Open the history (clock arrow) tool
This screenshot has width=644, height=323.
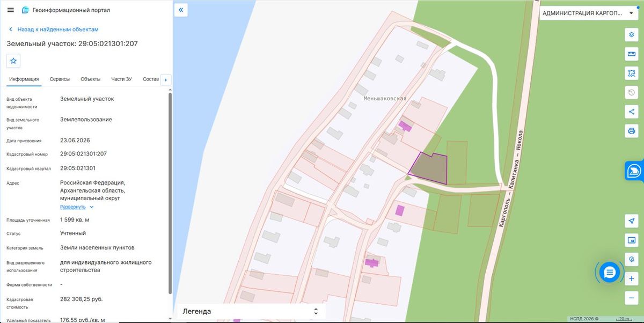632,92
